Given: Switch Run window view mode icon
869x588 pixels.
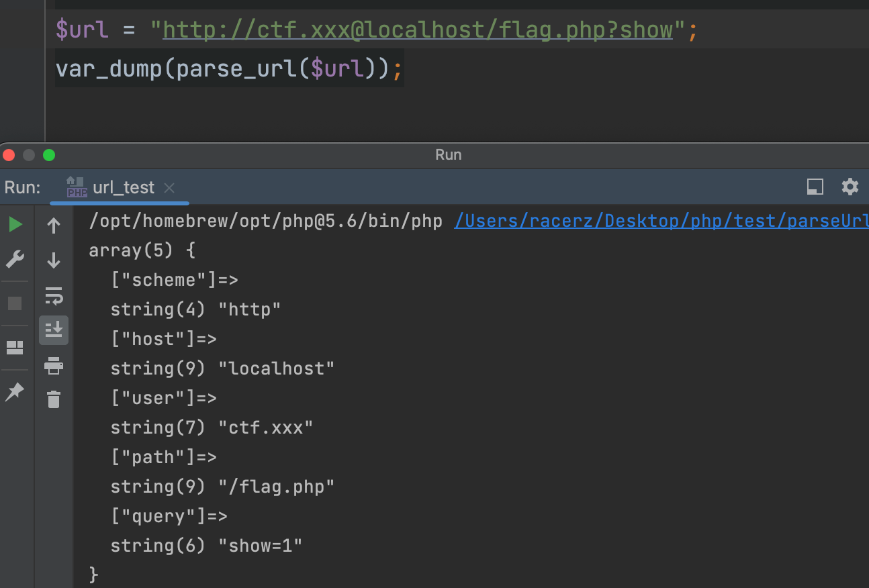Looking at the screenshot, I should point(815,187).
